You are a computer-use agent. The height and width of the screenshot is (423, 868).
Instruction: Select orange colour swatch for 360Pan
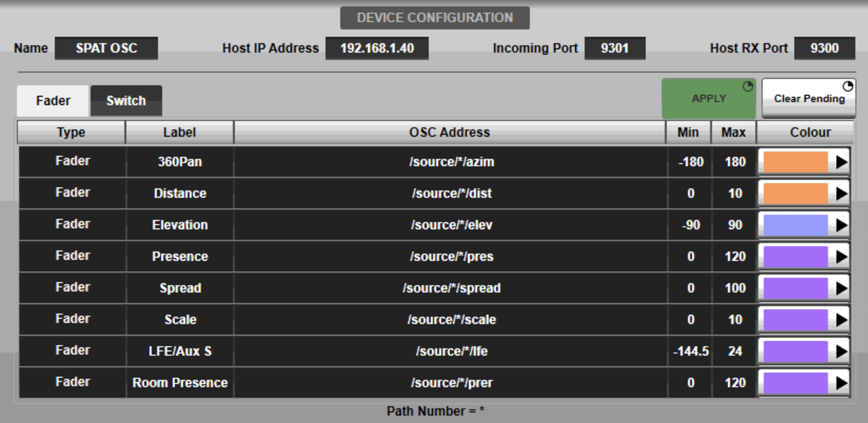[795, 162]
